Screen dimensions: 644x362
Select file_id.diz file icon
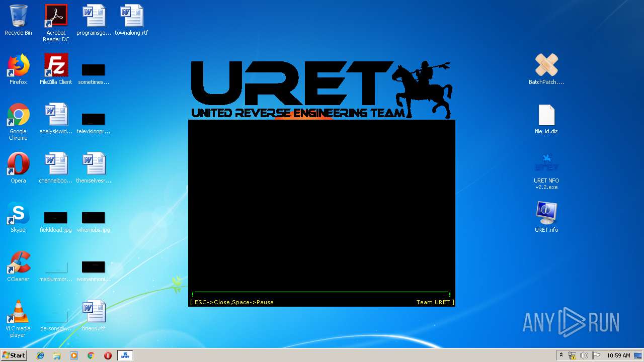(x=546, y=119)
